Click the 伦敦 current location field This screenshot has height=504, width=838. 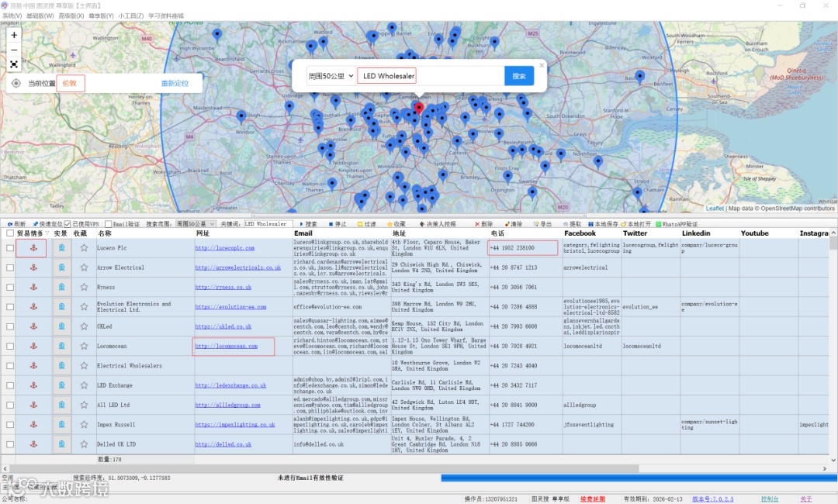pyautogui.click(x=71, y=83)
